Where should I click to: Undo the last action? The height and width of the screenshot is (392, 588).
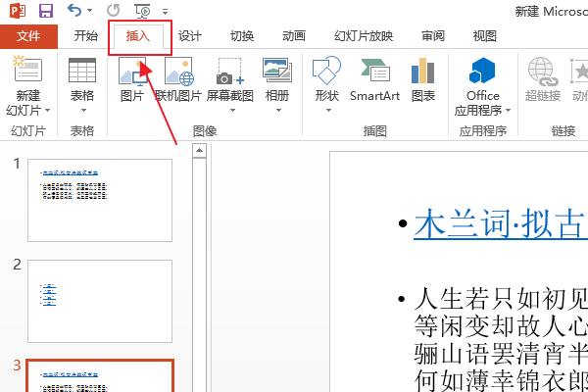click(74, 10)
